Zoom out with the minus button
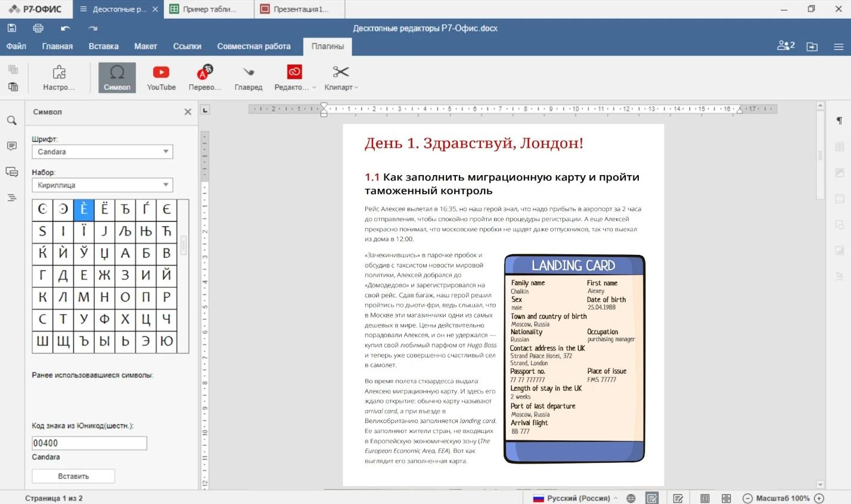Image resolution: width=851 pixels, height=504 pixels. point(747,498)
